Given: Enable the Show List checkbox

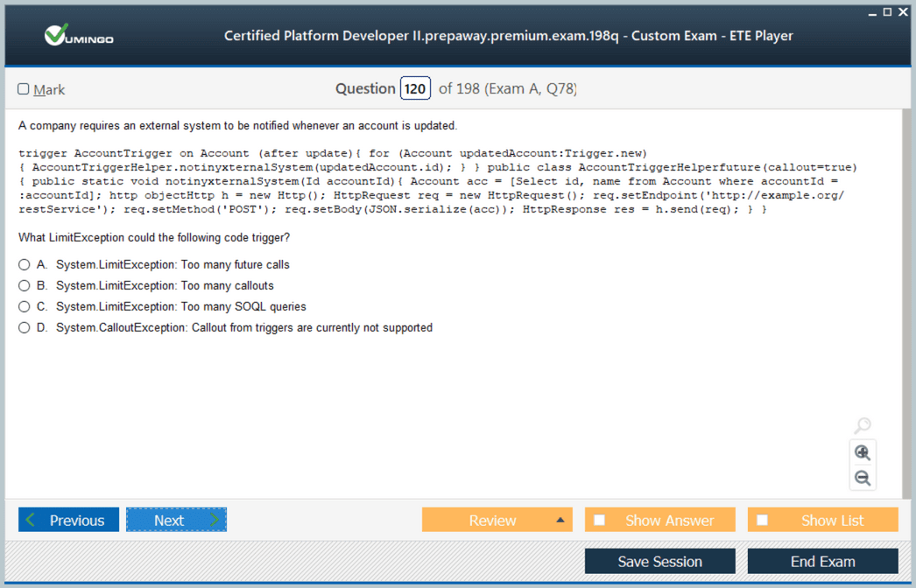Looking at the screenshot, I should (x=763, y=520).
